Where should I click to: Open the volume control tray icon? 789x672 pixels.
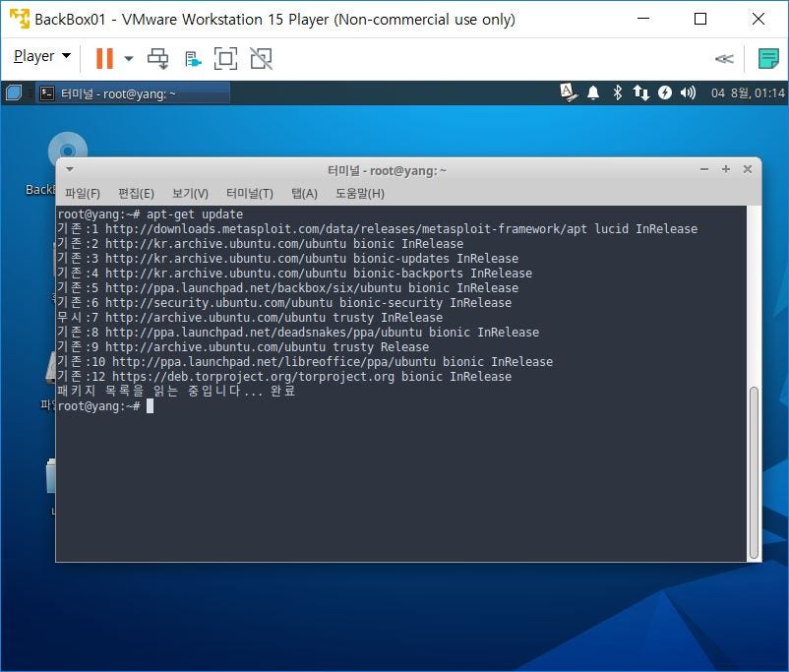(688, 92)
